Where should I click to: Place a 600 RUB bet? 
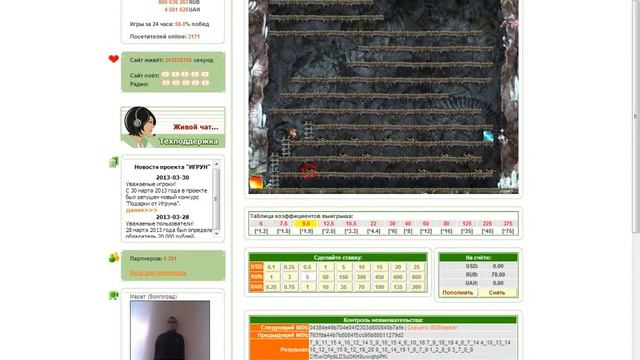click(398, 277)
